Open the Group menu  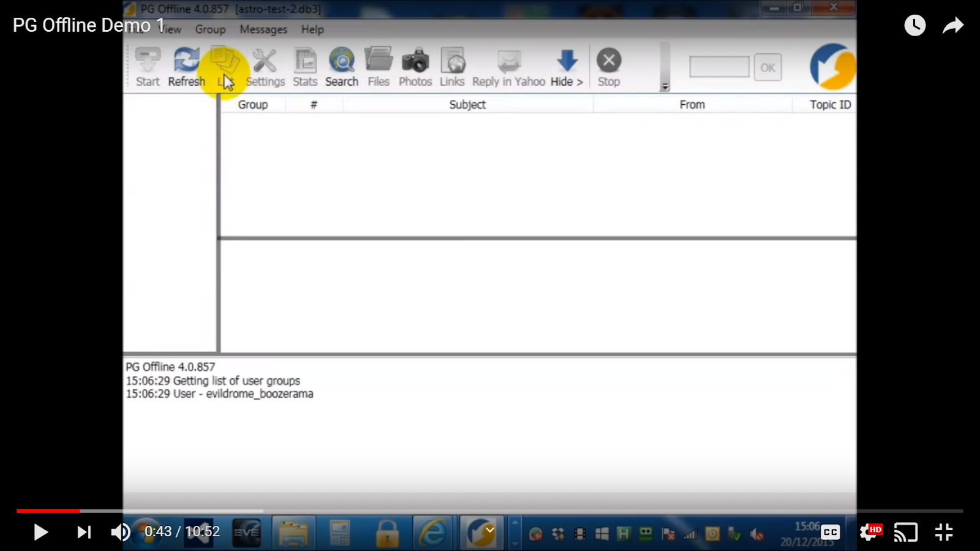210,29
